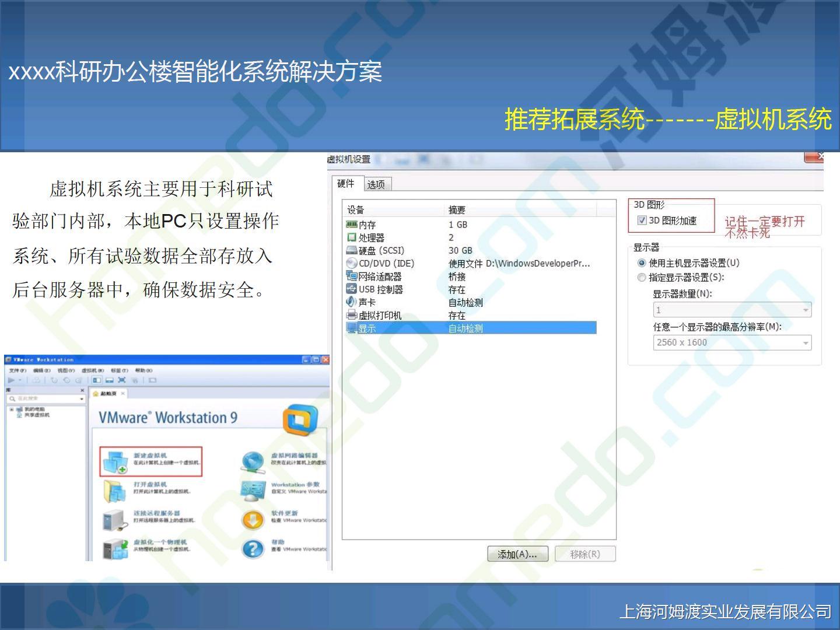
Task: Open the 编辑(E) menu
Action: 42,370
